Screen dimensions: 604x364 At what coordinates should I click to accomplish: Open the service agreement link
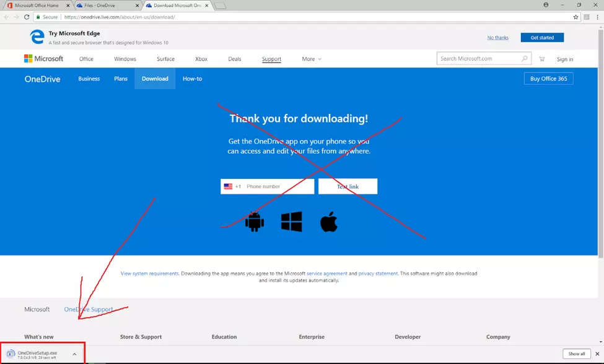click(x=326, y=274)
